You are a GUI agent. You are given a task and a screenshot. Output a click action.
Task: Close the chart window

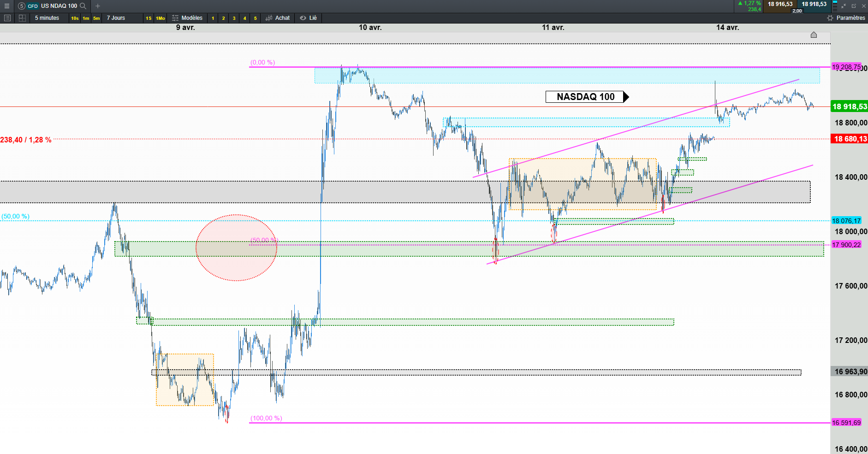coord(864,6)
